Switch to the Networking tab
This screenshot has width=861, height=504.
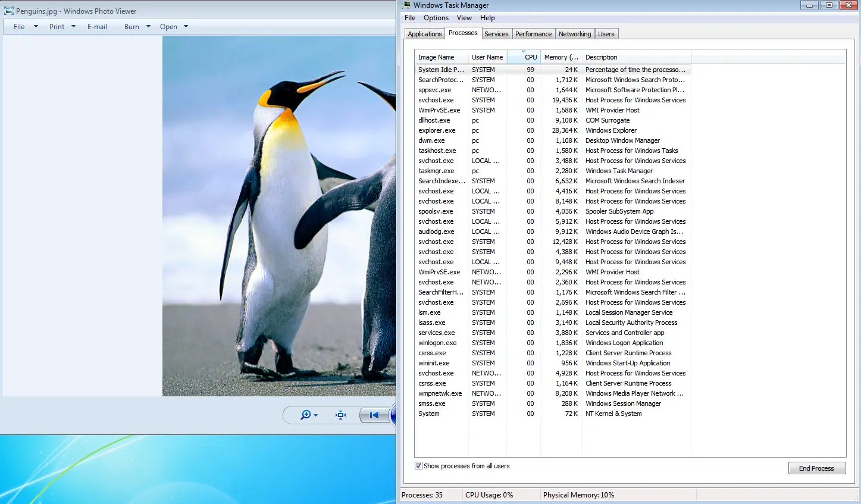[x=575, y=34]
